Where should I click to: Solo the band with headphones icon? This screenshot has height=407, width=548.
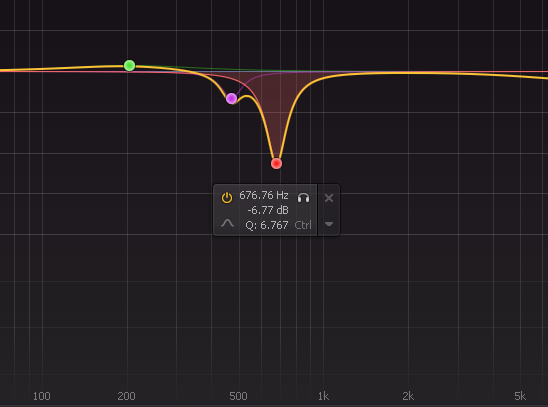[x=303, y=198]
